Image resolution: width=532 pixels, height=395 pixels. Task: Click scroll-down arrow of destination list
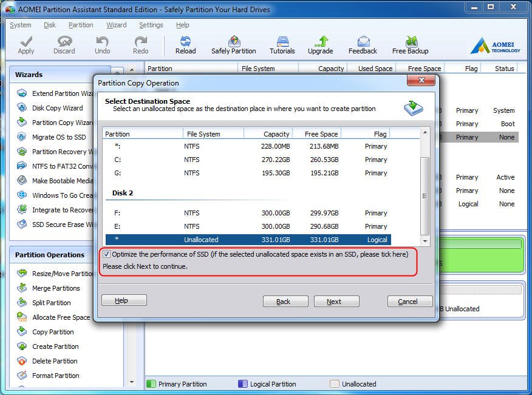pos(425,241)
